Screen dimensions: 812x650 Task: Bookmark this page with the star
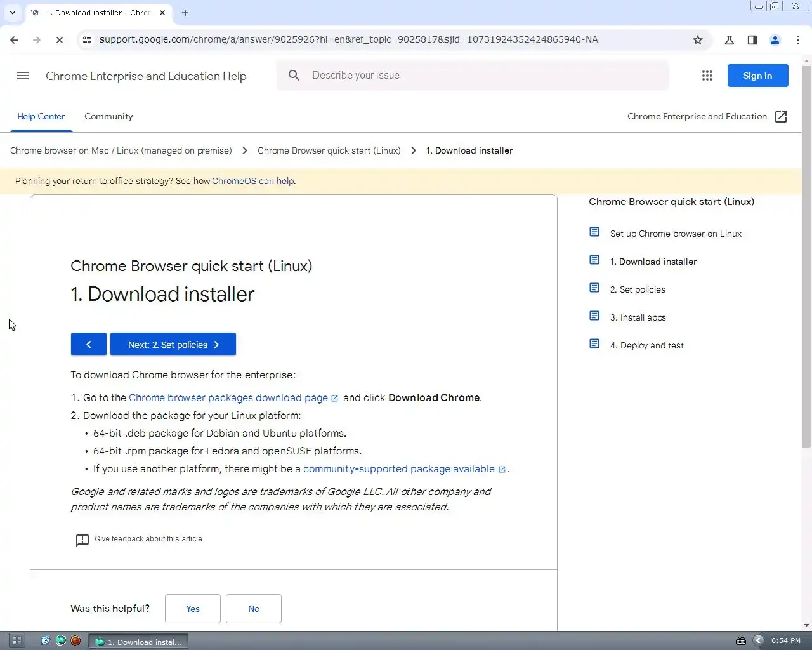tap(698, 39)
